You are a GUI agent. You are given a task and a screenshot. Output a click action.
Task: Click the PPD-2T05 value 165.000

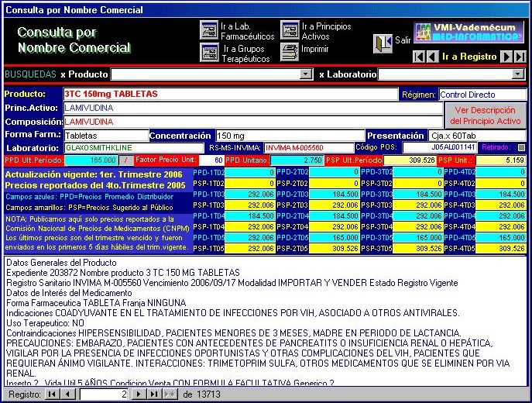[x=334, y=238]
